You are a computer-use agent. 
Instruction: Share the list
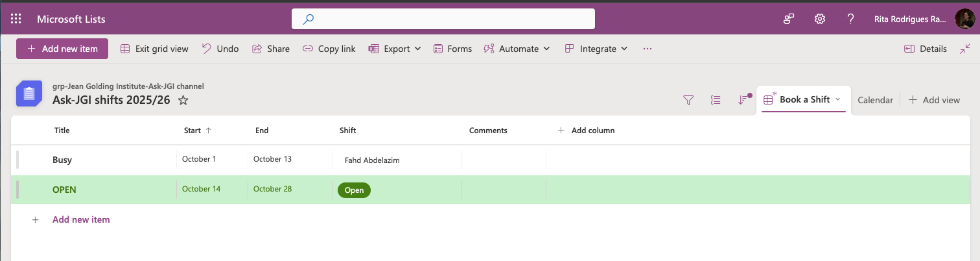tap(271, 49)
